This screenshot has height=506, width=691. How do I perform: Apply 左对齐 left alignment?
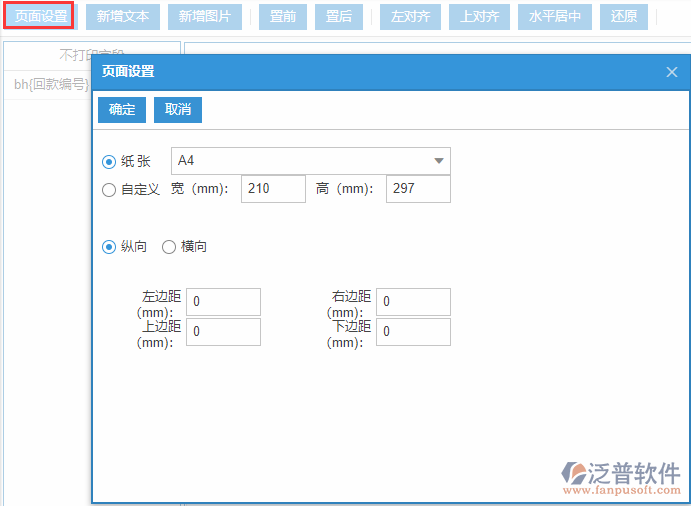pyautogui.click(x=410, y=17)
